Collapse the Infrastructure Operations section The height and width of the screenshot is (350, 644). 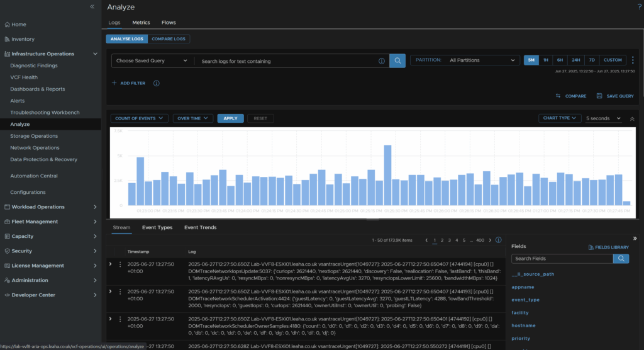click(96, 54)
